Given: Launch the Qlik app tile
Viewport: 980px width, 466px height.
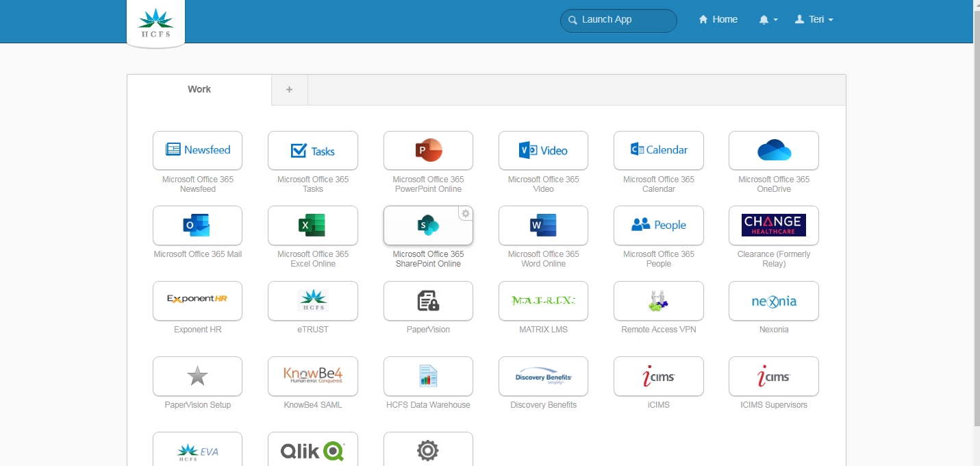Looking at the screenshot, I should [x=312, y=450].
